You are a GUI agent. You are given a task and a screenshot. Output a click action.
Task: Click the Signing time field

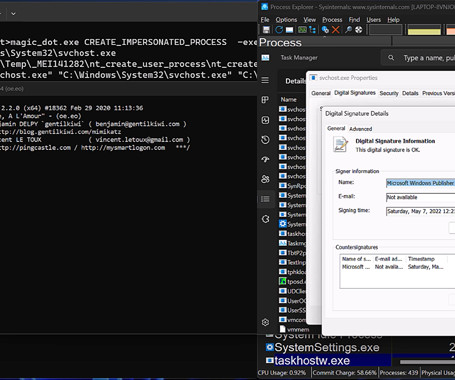click(x=420, y=211)
